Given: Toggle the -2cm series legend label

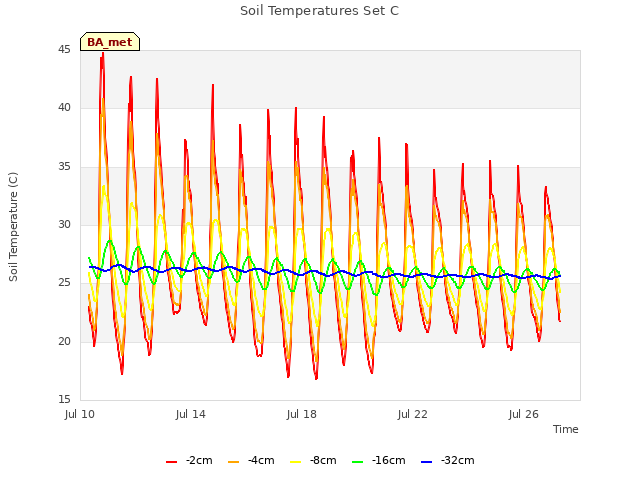Looking at the screenshot, I should coord(199,460).
